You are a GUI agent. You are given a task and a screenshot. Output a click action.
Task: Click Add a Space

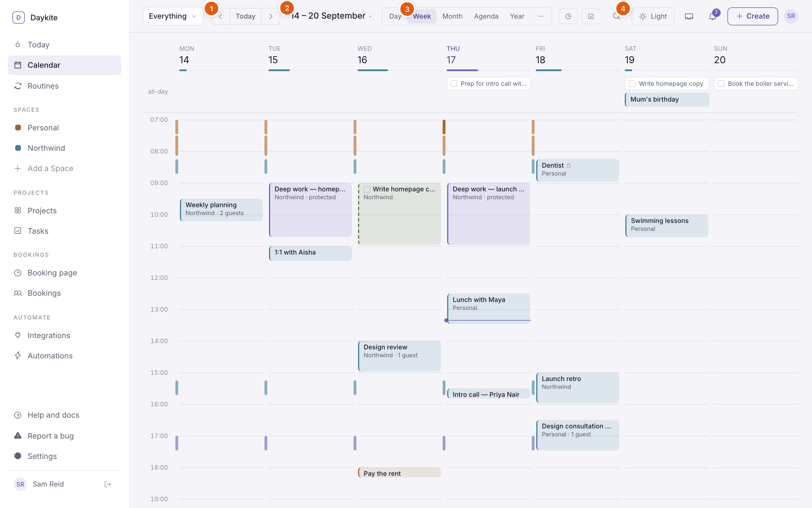(64, 168)
